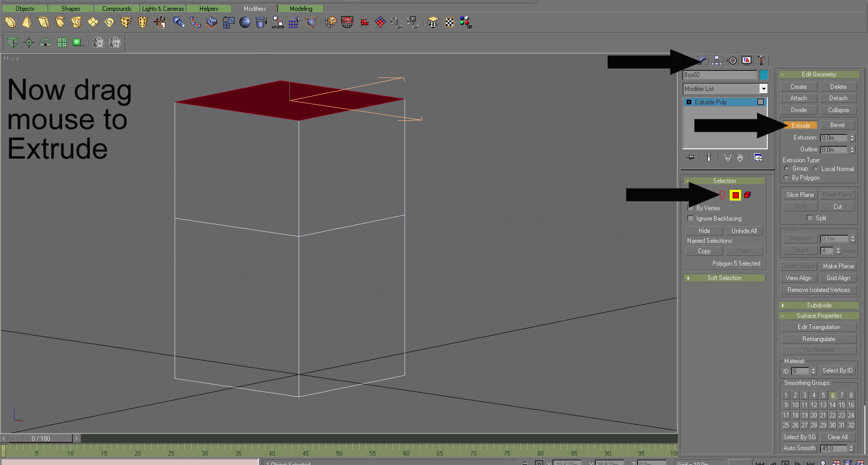Expand the Soft Selection rollout
Viewport: 868px width, 465px height.
coord(724,278)
